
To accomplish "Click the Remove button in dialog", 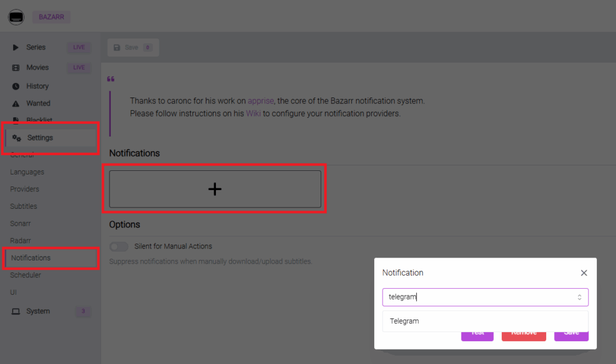I will [524, 335].
